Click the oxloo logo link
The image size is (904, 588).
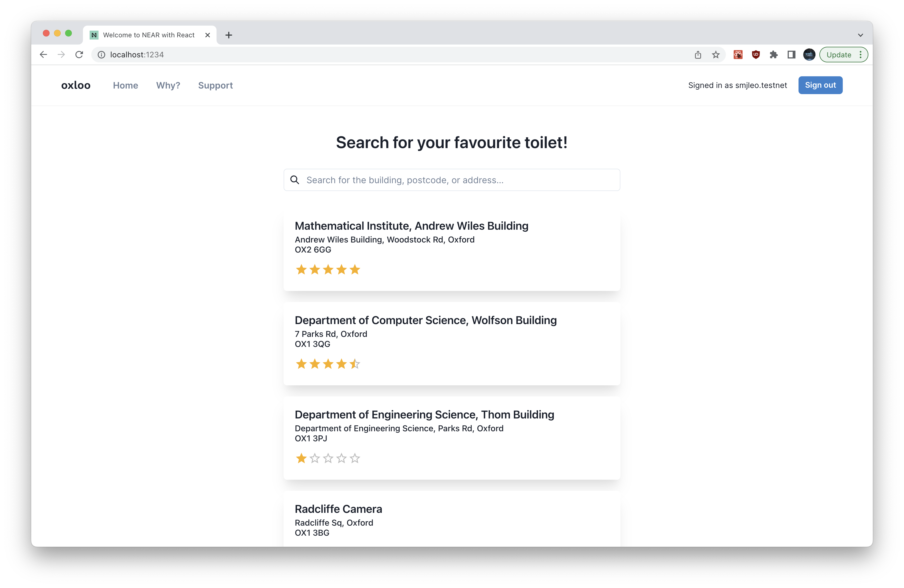click(76, 85)
